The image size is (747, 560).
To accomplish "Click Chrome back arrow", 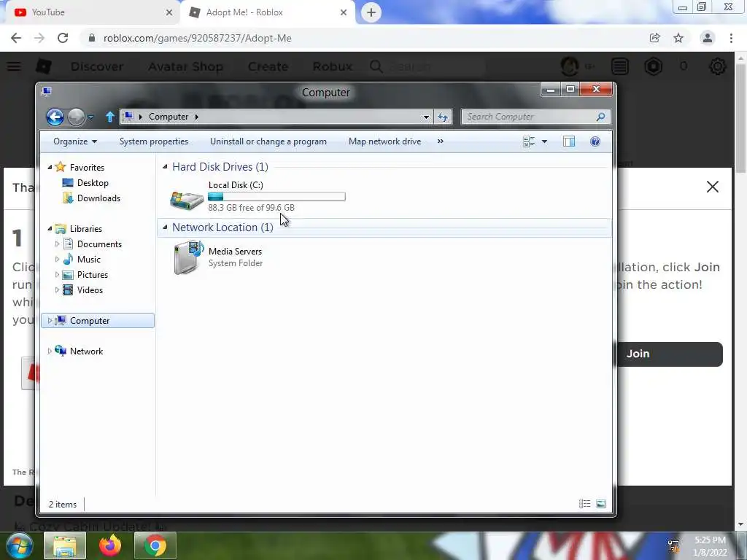I will click(x=16, y=38).
